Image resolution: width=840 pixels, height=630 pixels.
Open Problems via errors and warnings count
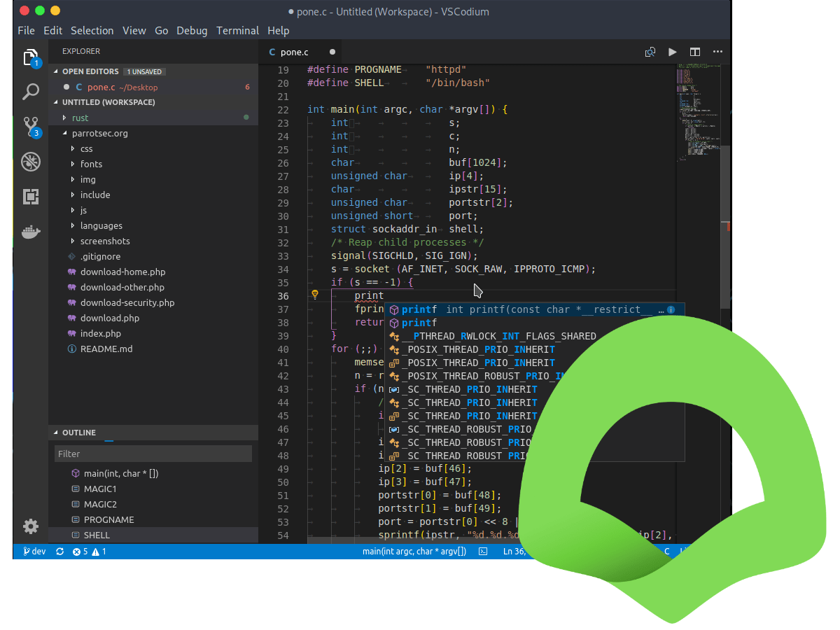pyautogui.click(x=90, y=552)
